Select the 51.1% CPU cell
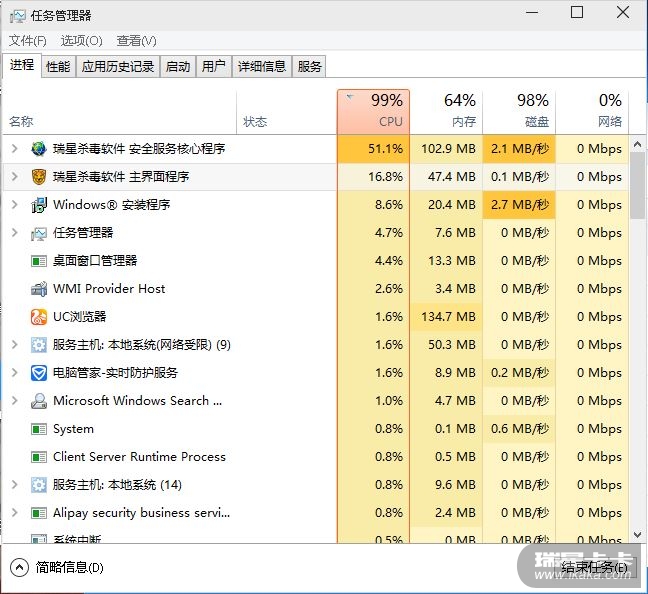The width and height of the screenshot is (648, 594). click(373, 149)
